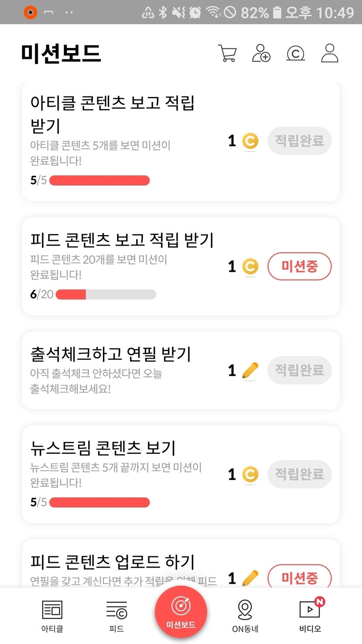Open the ON동네 location tab
This screenshot has width=362, height=644.
[245, 616]
